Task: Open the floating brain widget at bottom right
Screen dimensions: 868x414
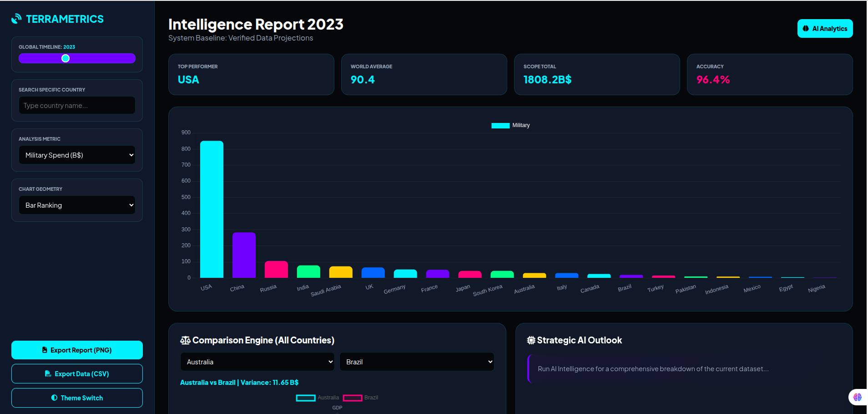Action: (x=857, y=397)
